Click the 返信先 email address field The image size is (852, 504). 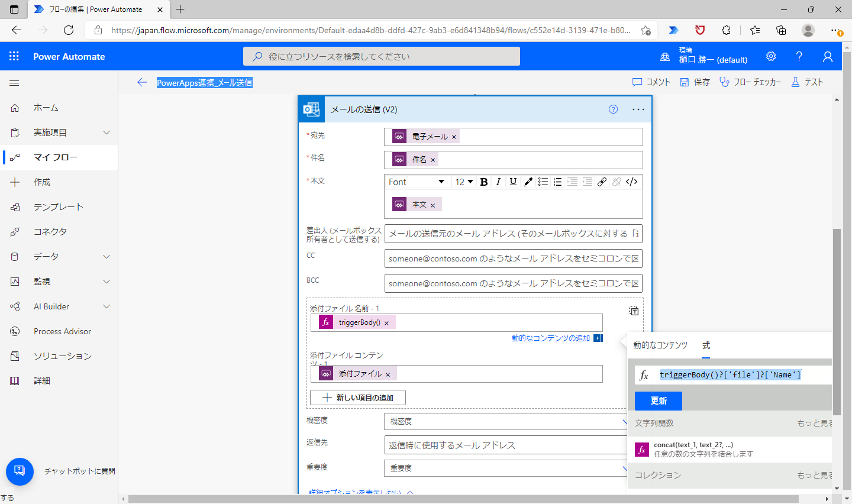coord(507,445)
